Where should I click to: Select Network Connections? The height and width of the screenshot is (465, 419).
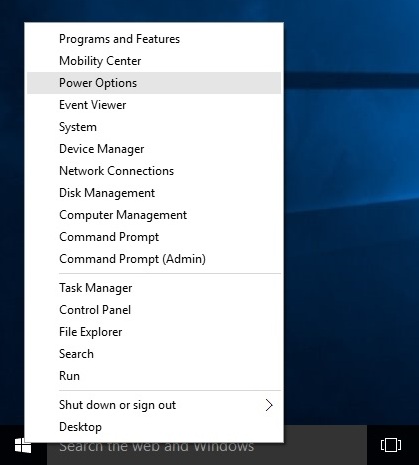(154, 171)
